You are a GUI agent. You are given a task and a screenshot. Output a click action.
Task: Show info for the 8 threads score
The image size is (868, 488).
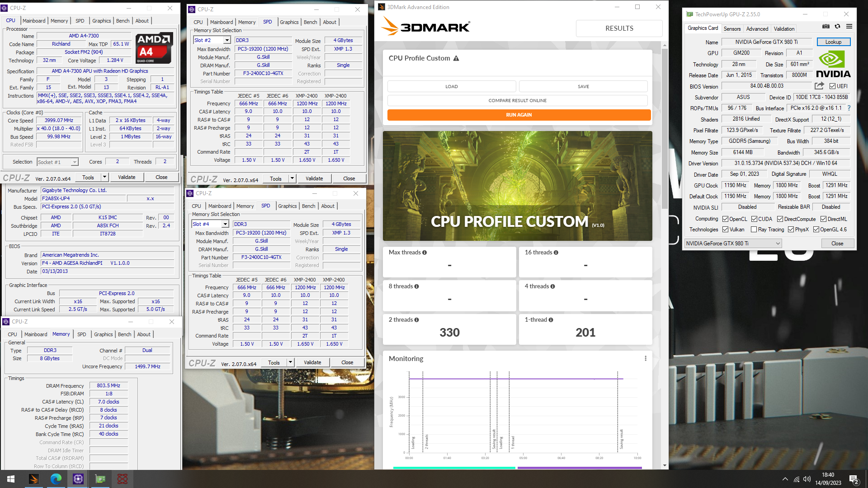click(x=416, y=286)
